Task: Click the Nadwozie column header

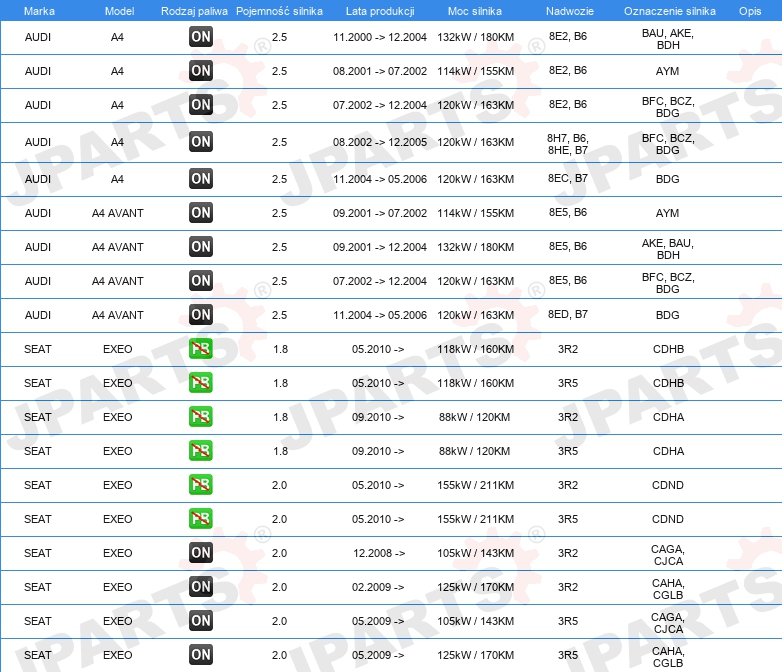Action: coord(570,11)
